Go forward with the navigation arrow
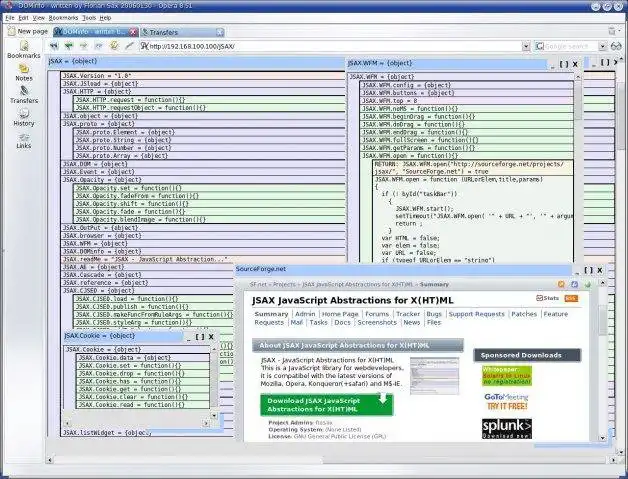The width and height of the screenshot is (628, 479). (x=83, y=46)
